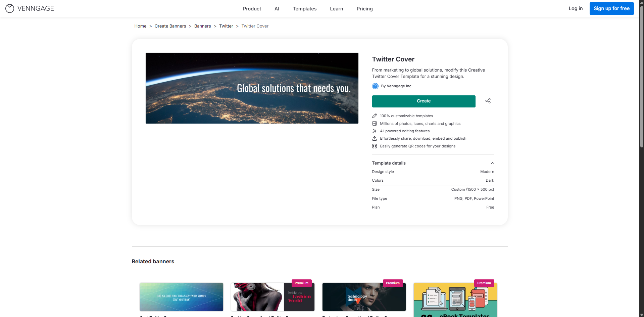Click the File type label
The height and width of the screenshot is (317, 644).
[380, 198]
